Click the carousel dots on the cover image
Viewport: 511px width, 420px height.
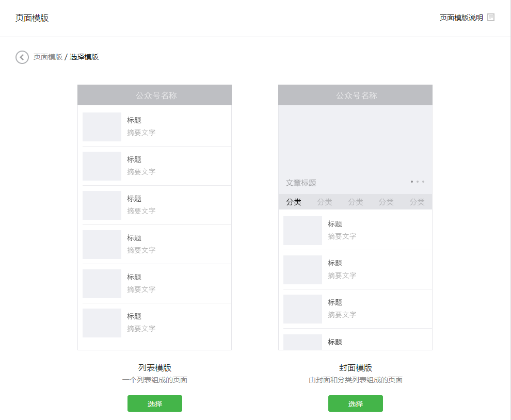pyautogui.click(x=418, y=182)
